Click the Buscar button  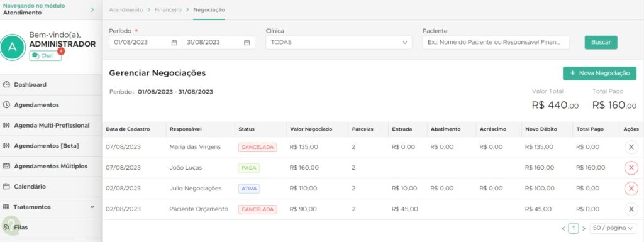[x=601, y=42]
